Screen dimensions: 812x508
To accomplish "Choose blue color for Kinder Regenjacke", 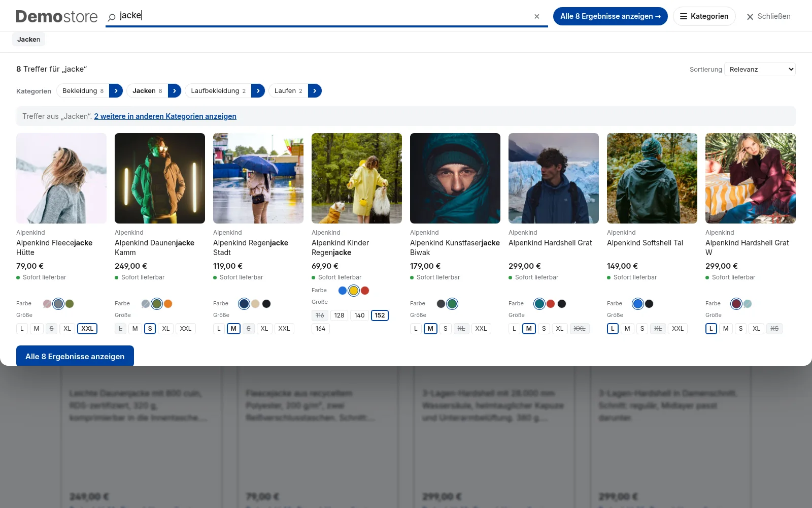I will click(x=343, y=291).
